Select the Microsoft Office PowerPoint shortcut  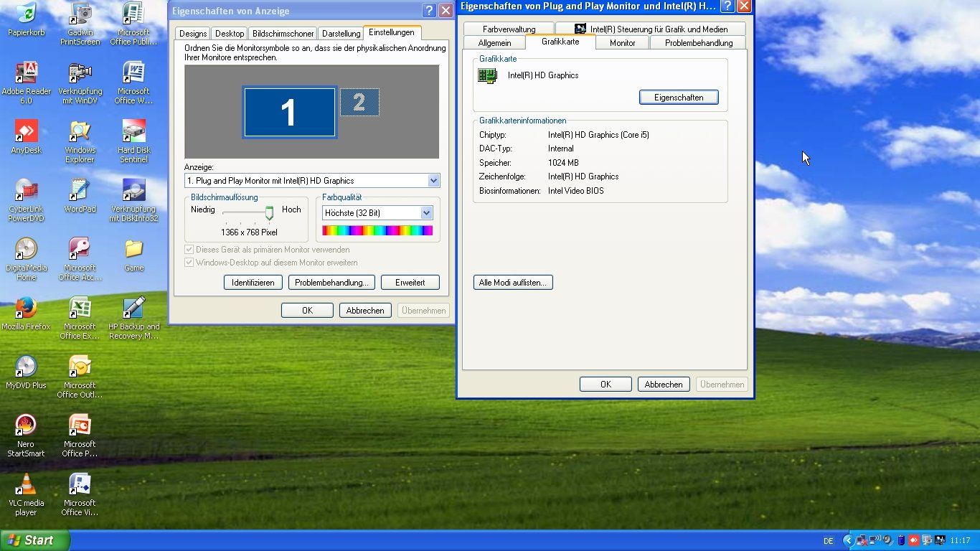point(80,436)
